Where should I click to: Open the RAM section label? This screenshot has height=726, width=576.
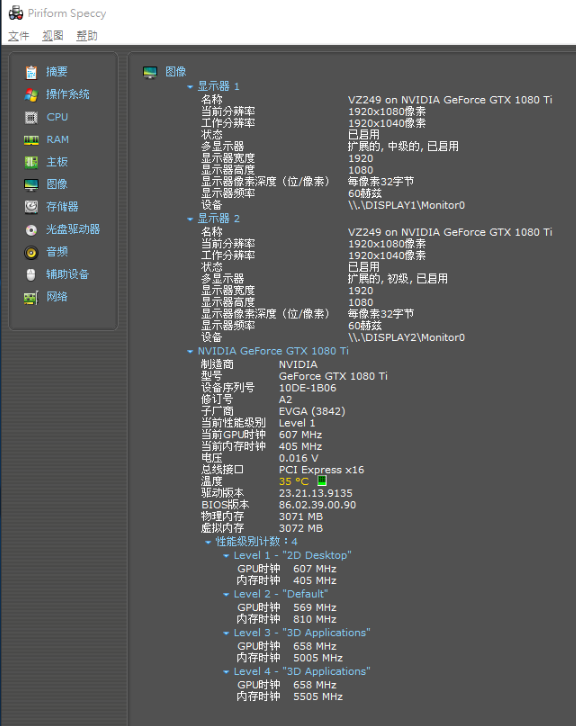[57, 139]
